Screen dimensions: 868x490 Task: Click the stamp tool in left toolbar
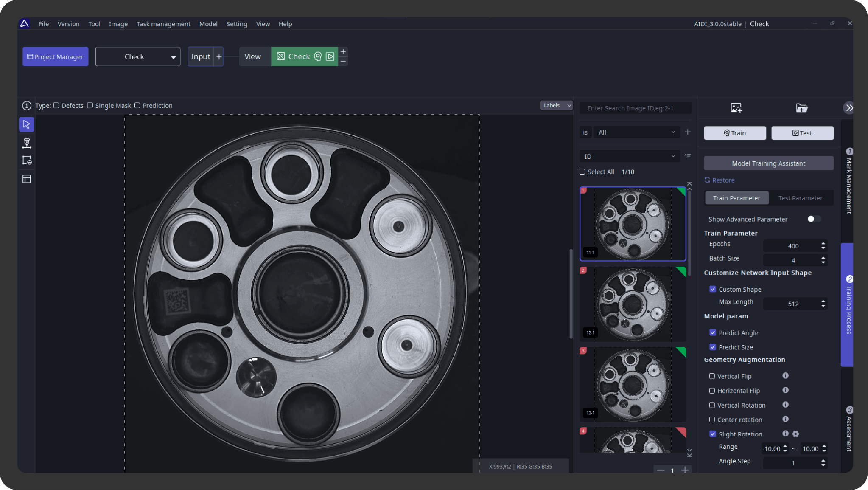[26, 143]
